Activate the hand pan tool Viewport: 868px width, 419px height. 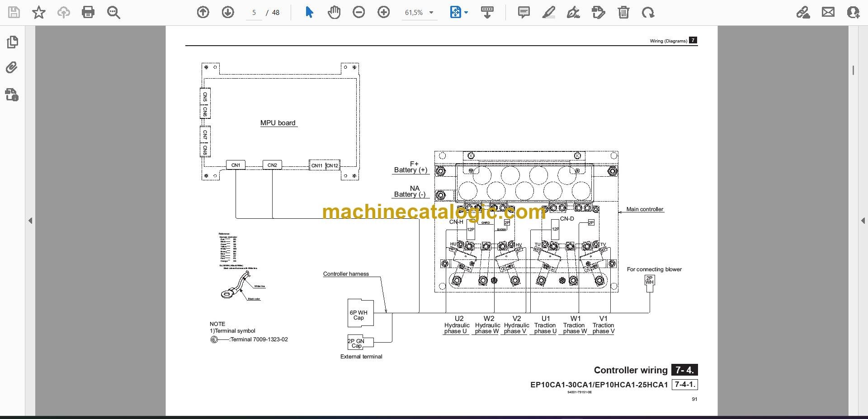[334, 12]
